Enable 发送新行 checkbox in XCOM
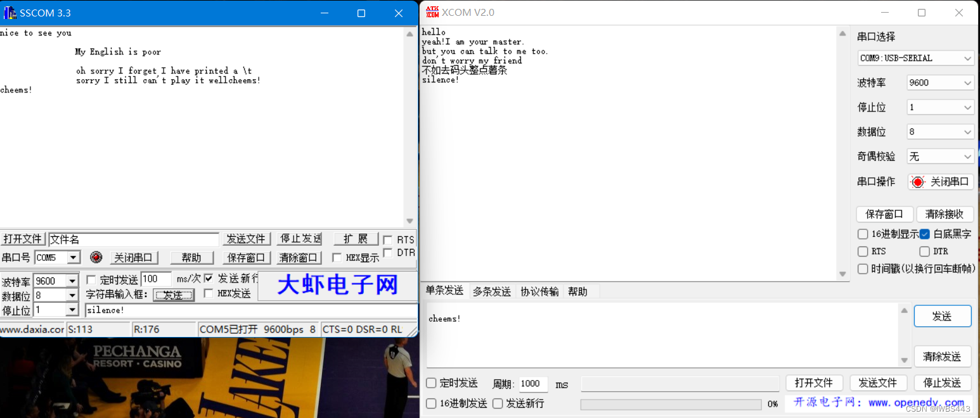Viewport: 980px width, 418px height. [x=498, y=403]
